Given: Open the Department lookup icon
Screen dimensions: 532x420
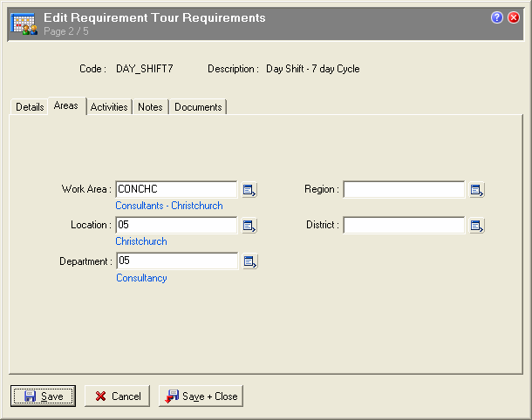Looking at the screenshot, I should tap(249, 261).
